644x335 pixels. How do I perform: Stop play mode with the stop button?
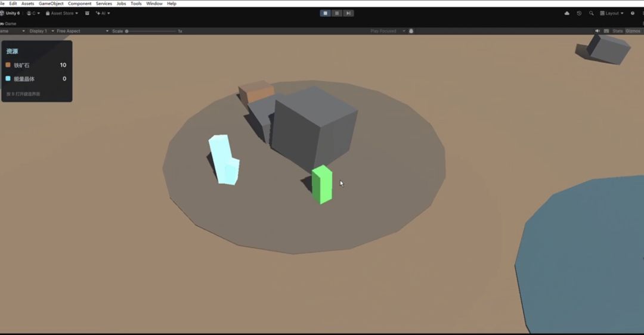coord(326,13)
